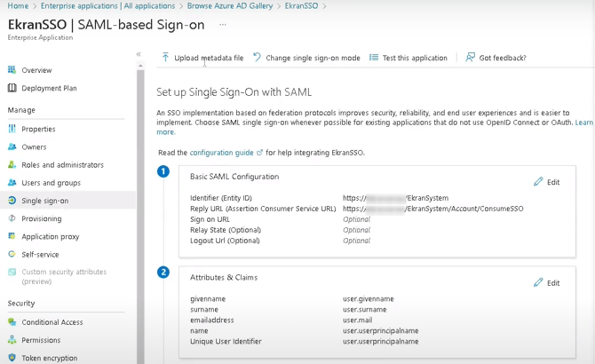Open Users and groups menu item

pyautogui.click(x=51, y=183)
